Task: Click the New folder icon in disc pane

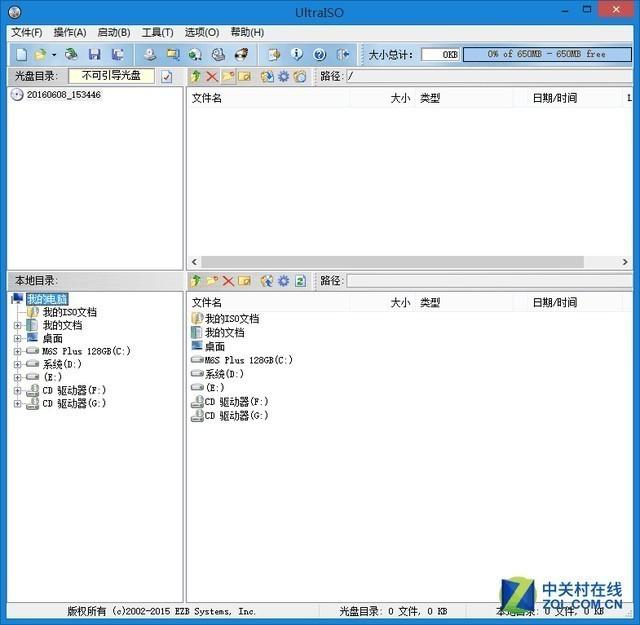Action: (x=228, y=76)
